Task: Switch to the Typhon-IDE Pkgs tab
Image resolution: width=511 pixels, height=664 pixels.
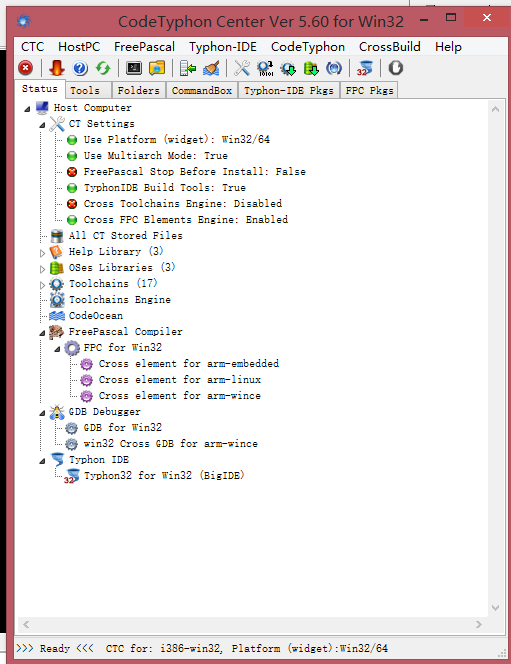Action: click(289, 90)
